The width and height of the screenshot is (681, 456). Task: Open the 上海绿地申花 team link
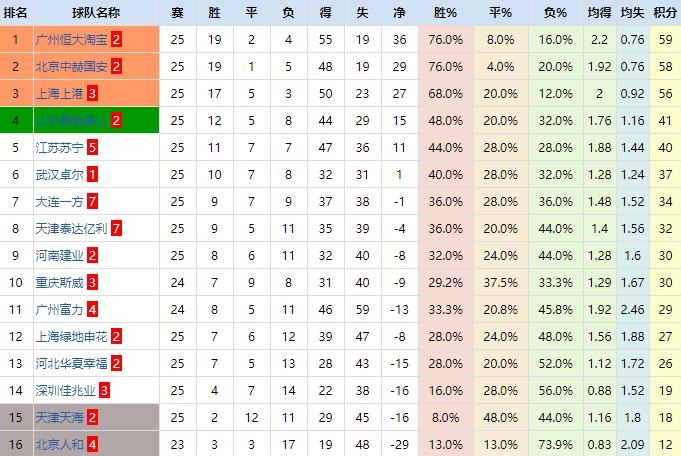pos(72,336)
